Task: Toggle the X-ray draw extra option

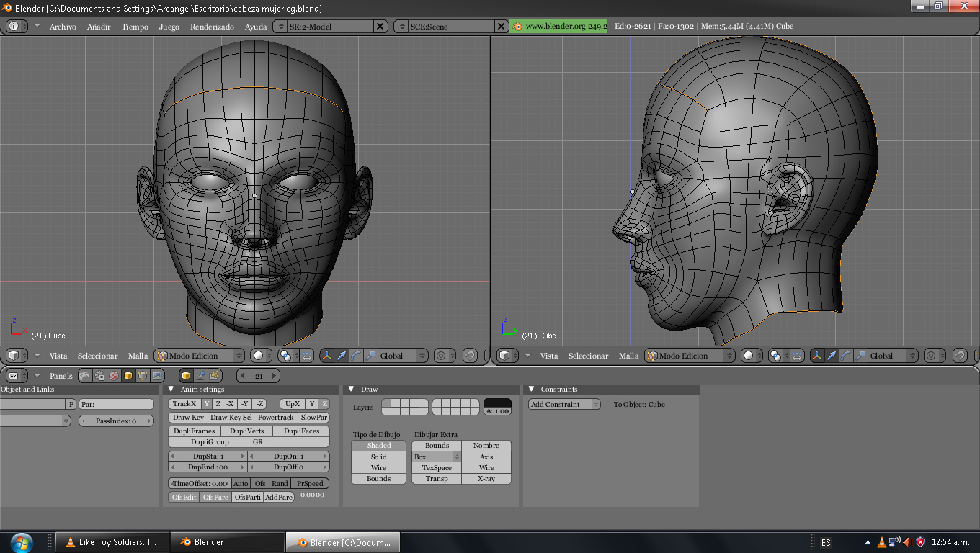Action: coord(486,479)
